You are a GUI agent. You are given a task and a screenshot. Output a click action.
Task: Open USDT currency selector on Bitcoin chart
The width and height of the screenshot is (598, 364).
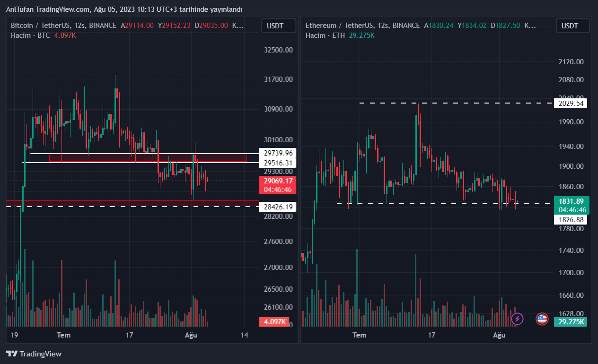tap(279, 26)
